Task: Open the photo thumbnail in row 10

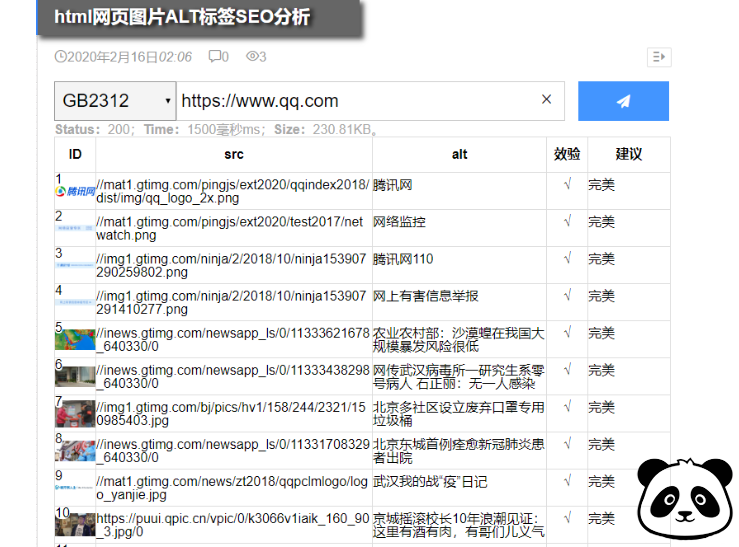Action: click(75, 525)
